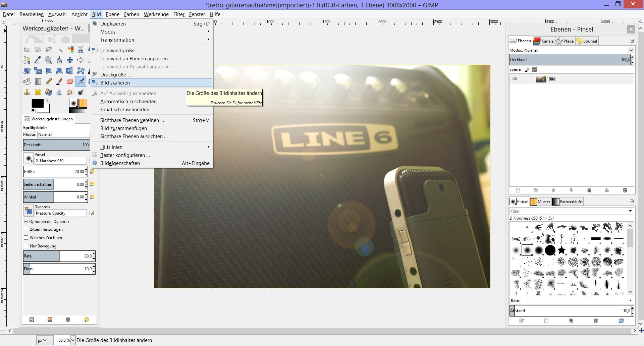Expand the Hilfslinien submenu
Image resolution: width=644 pixels, height=346 pixels.
[152, 147]
